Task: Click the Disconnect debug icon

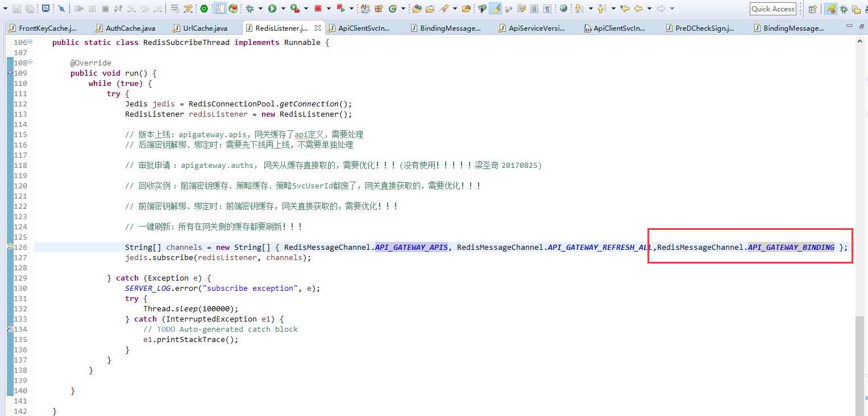Action: coord(118,9)
